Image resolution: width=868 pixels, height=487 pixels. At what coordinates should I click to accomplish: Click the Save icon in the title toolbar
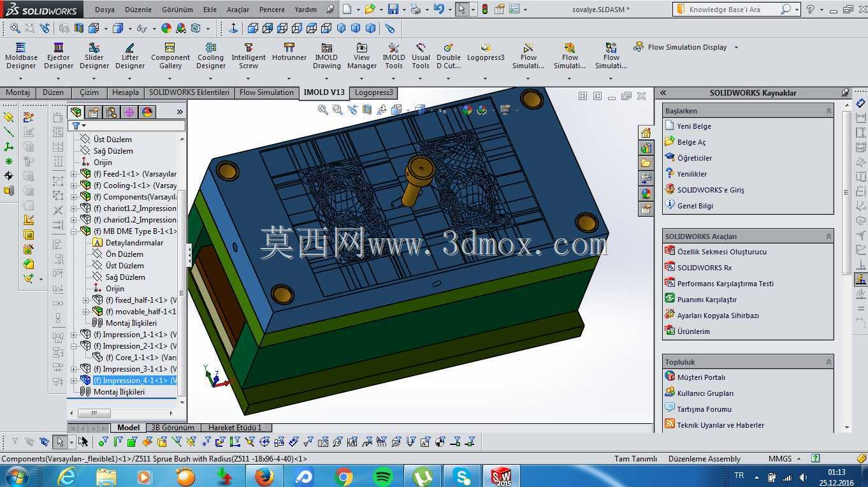(x=393, y=10)
